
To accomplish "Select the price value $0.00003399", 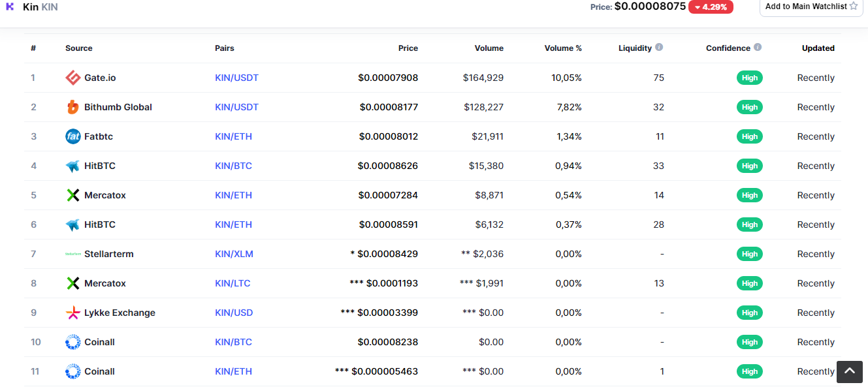I will coord(388,313).
